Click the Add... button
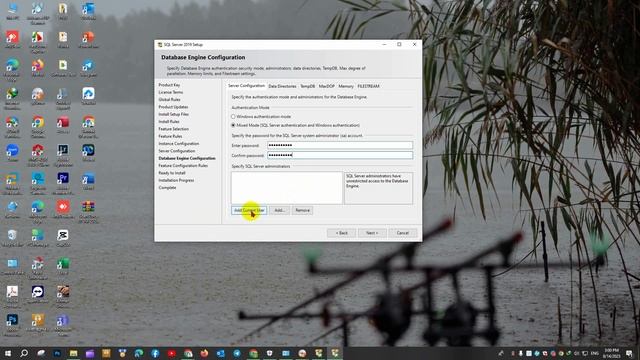The image size is (640, 360). [279, 210]
